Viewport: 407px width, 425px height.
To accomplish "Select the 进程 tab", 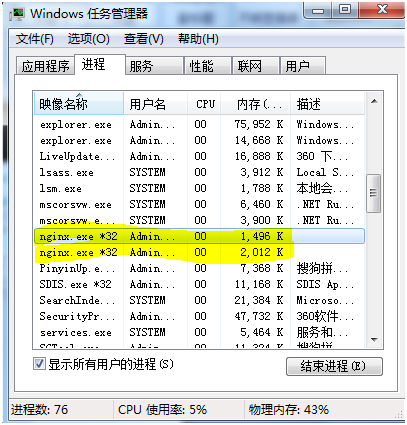I will pos(100,64).
